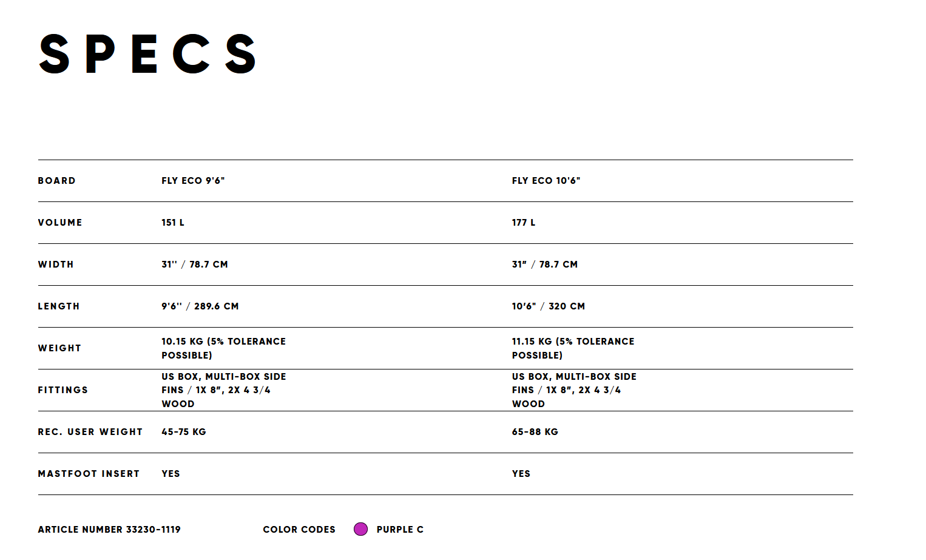Click the 65-88 KG user weight value
This screenshot has height=560, width=926.
click(x=535, y=432)
